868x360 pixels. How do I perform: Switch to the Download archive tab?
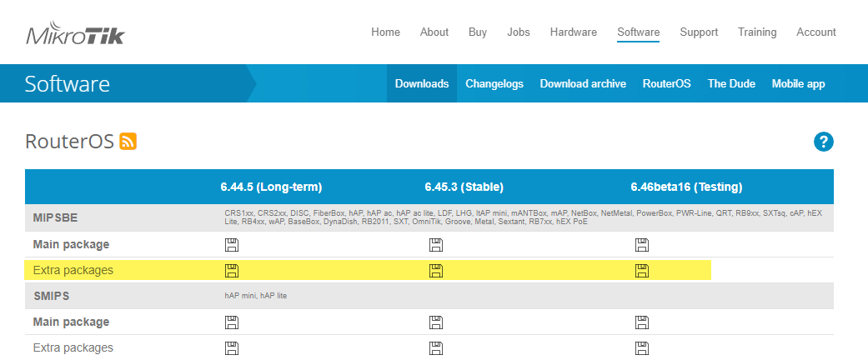coord(583,83)
